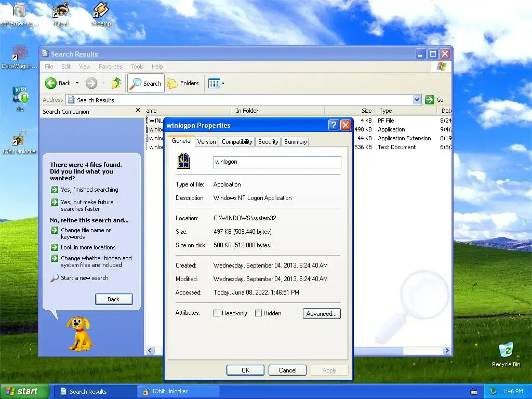Viewport: 532px width, 399px height.
Task: Click the Back button in Search Companion
Action: pos(114,299)
